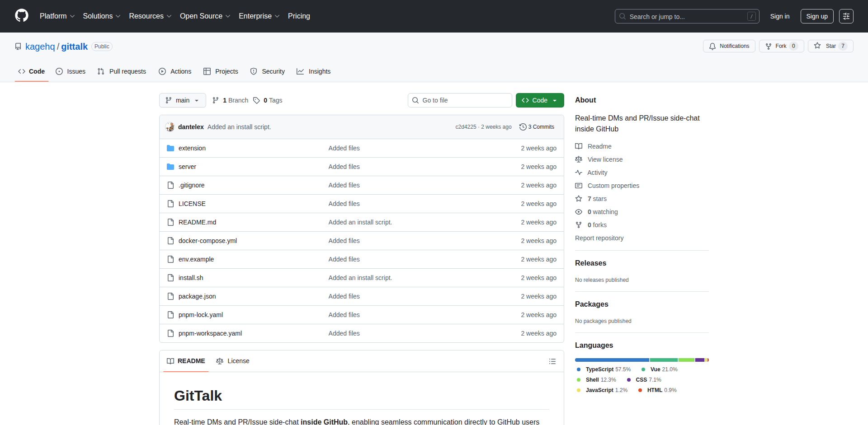Open the README outline list icon
This screenshot has width=868, height=425.
coord(552,361)
